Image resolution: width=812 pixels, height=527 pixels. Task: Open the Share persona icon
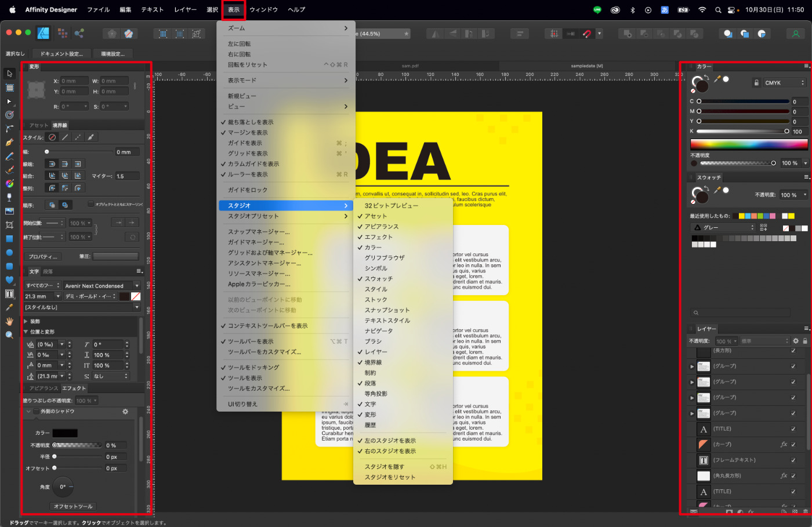(x=79, y=34)
